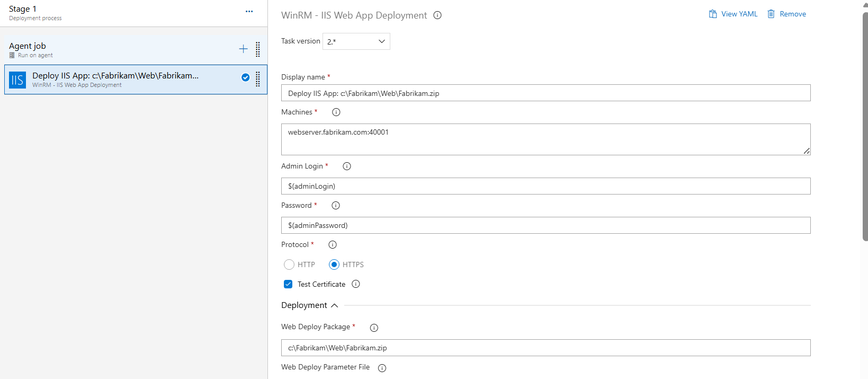Click the View YAML link
The height and width of the screenshot is (379, 868).
[x=739, y=14]
